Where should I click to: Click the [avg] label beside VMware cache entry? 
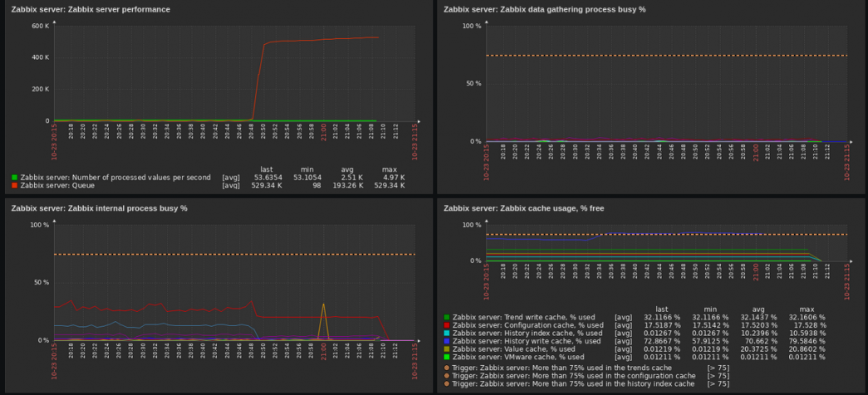623,358
